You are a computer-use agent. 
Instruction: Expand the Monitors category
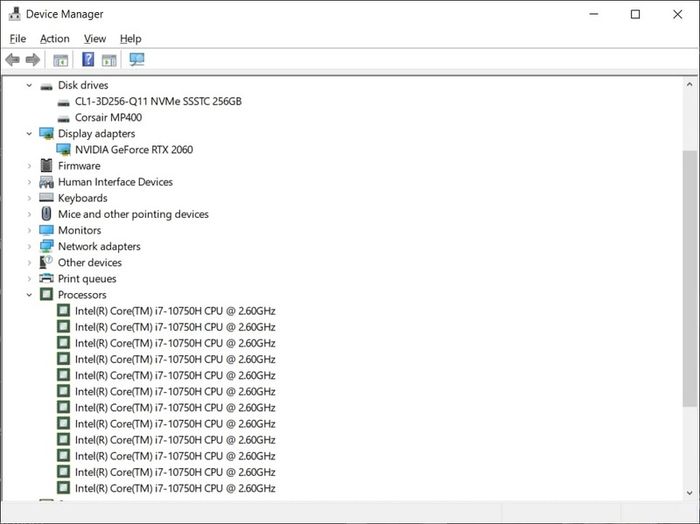(x=29, y=230)
